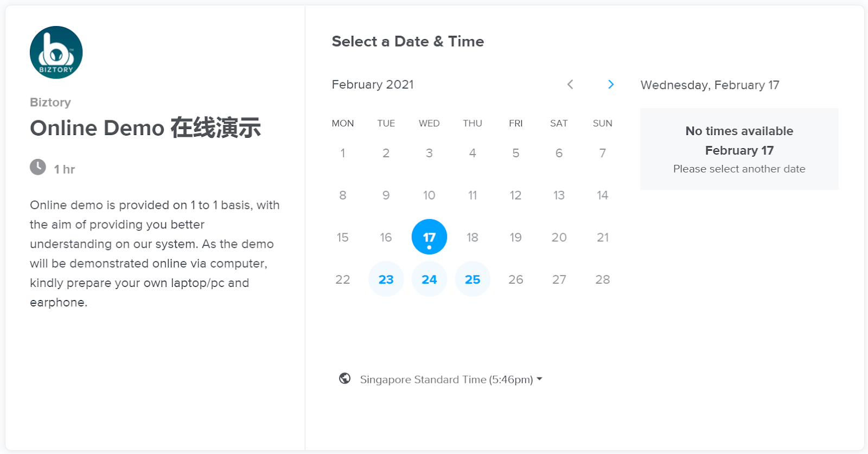Screen dimensions: 868x454
Task: Click the Biztory organizer name
Action: (x=50, y=103)
